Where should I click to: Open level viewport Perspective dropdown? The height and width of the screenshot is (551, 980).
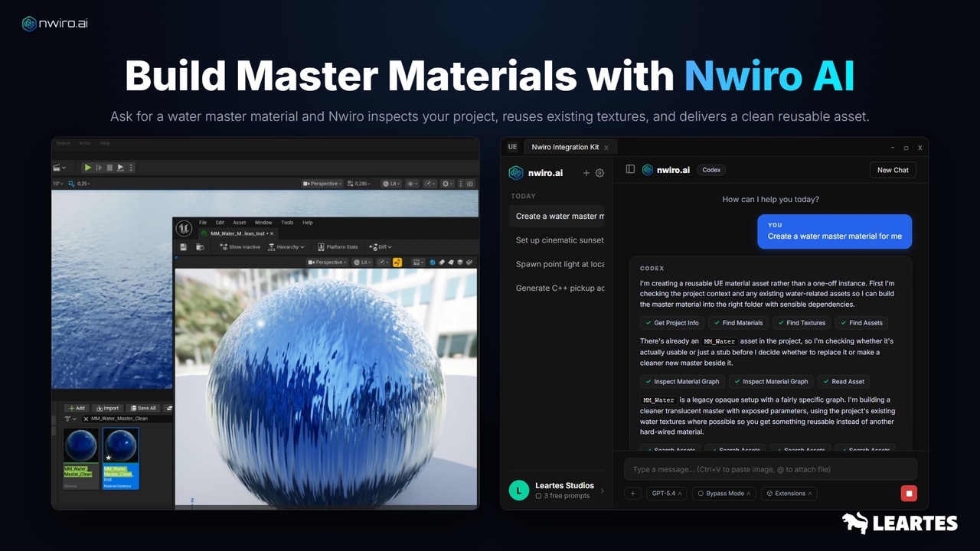tap(322, 184)
